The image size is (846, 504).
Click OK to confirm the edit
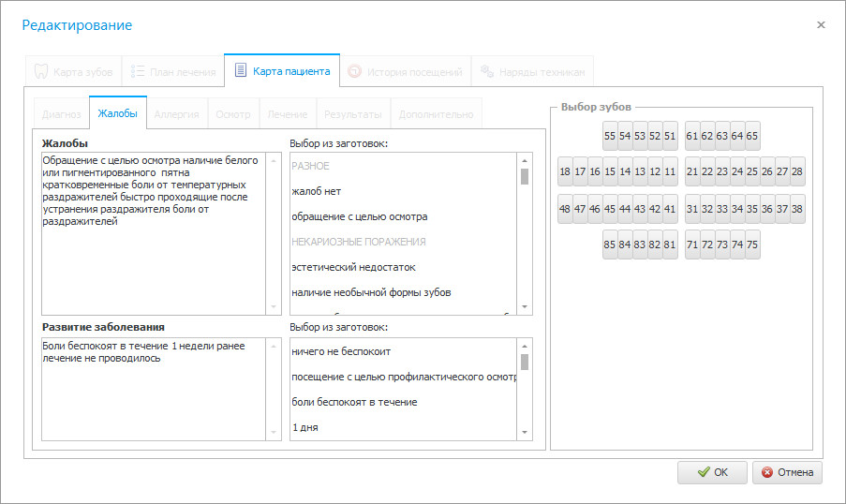click(x=712, y=472)
